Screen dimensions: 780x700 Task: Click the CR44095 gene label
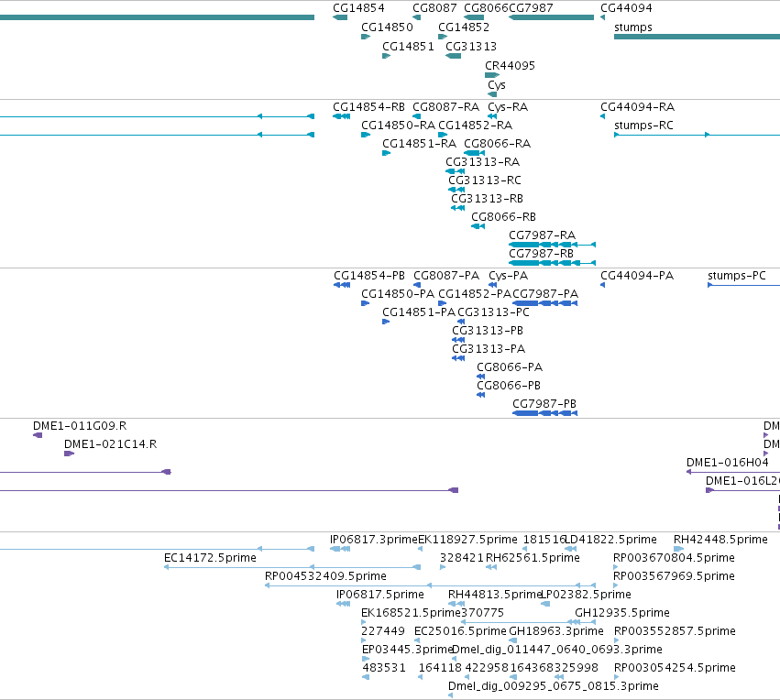[x=510, y=66]
